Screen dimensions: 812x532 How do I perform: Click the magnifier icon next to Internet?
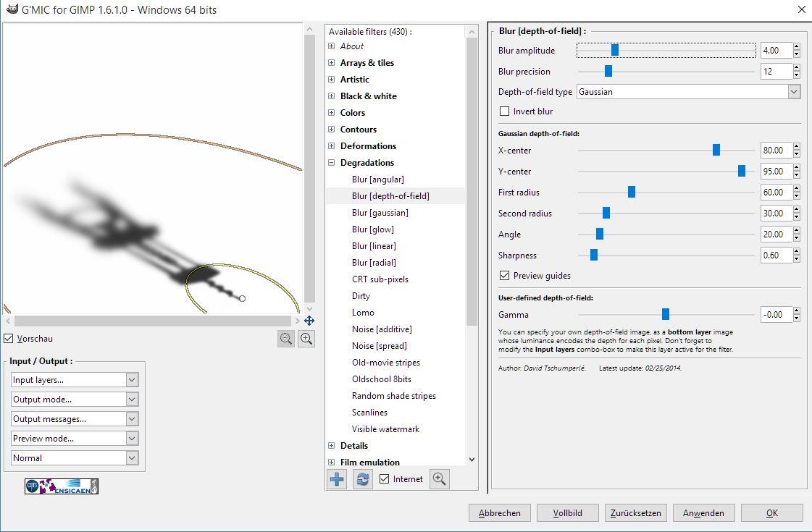[439, 478]
